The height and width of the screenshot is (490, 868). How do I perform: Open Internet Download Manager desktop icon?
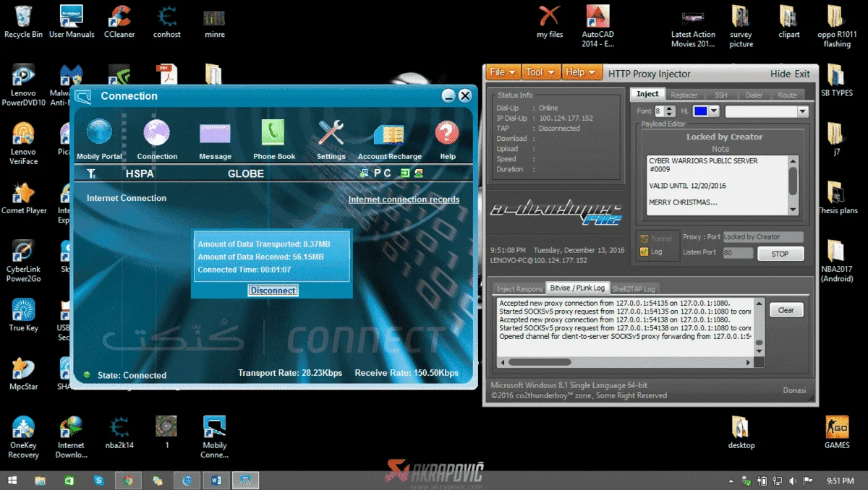[71, 437]
